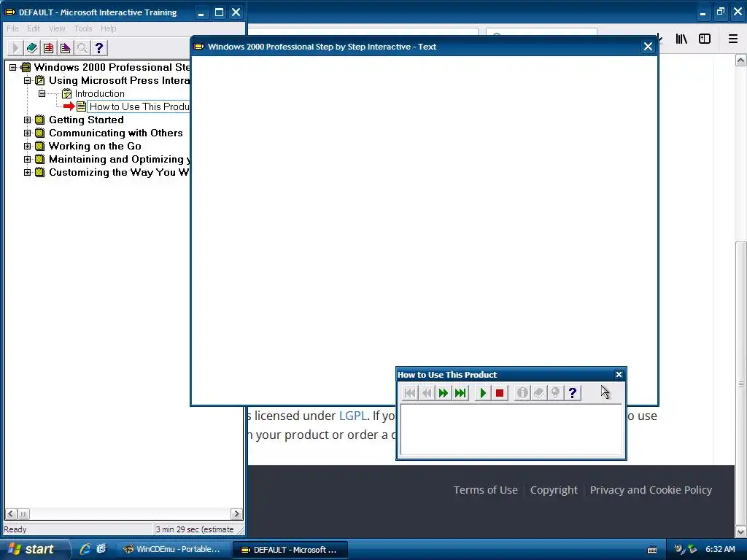Open the Help menu
The width and height of the screenshot is (747, 560).
click(108, 28)
